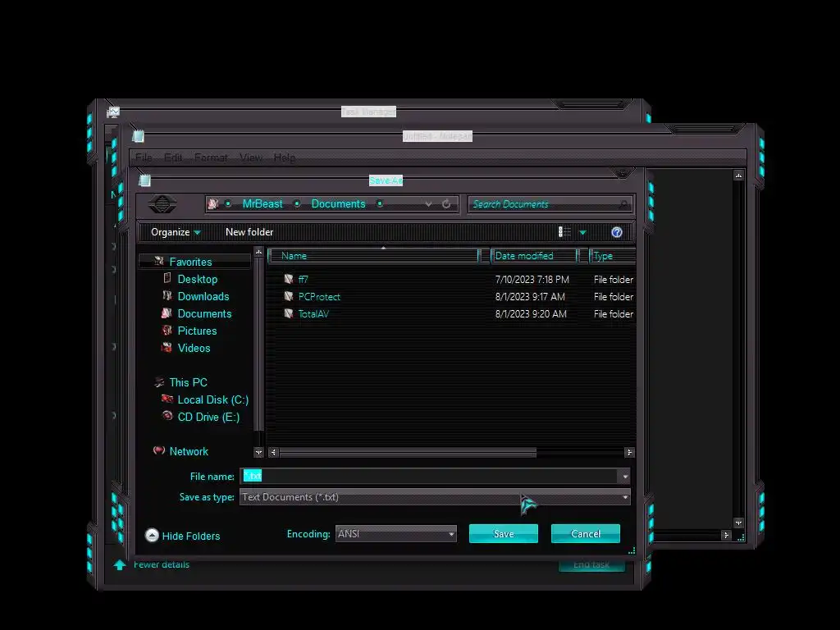Screen dimensions: 840x630
Task: Sort by the Date modified column header
Action: pyautogui.click(x=533, y=256)
